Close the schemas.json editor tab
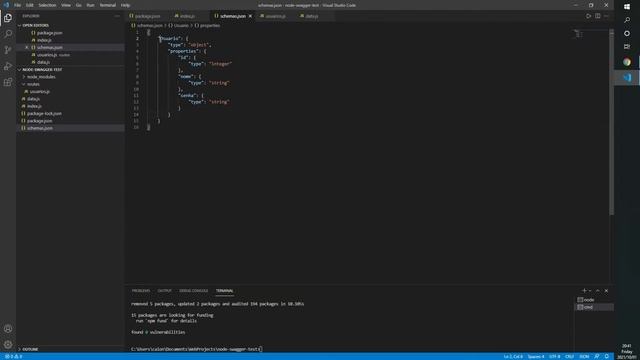 [x=250, y=16]
